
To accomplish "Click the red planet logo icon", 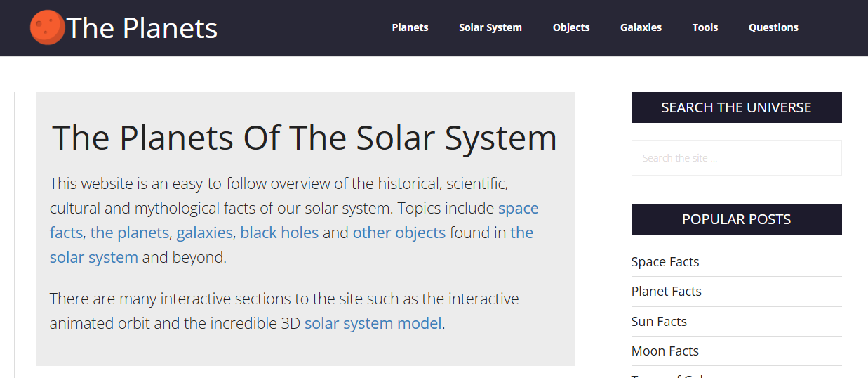I will [47, 27].
